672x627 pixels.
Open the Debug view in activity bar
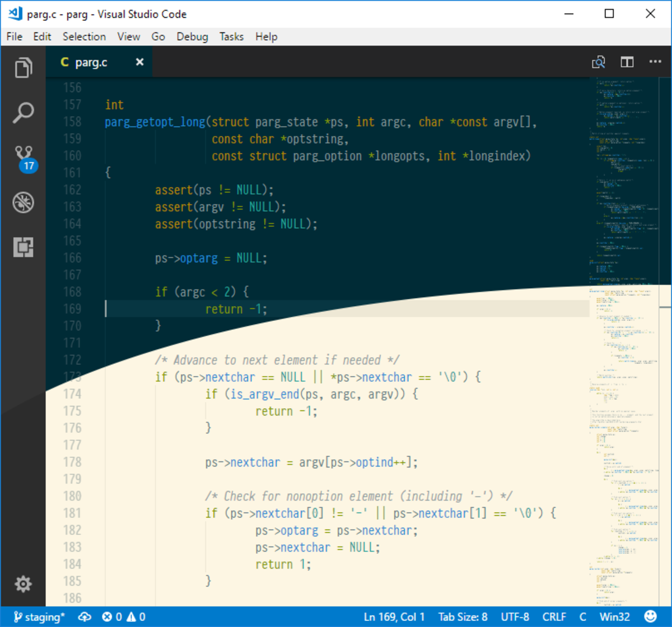tap(23, 202)
